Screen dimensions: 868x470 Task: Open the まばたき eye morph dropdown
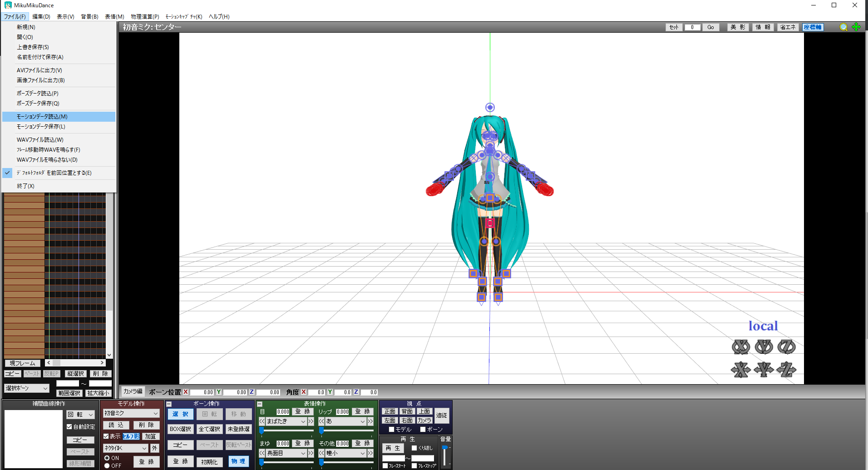pyautogui.click(x=286, y=421)
